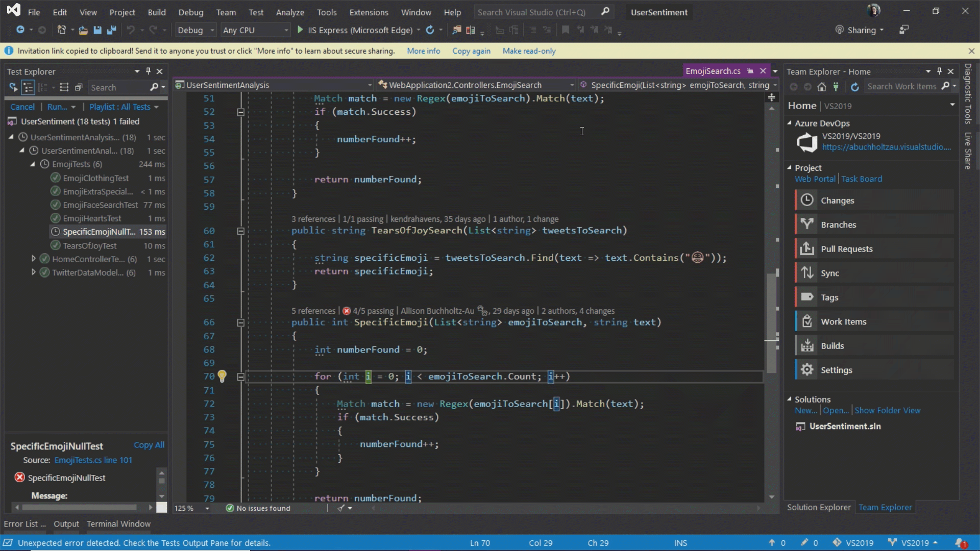
Task: Click the Make read-only button in info bar
Action: (529, 51)
